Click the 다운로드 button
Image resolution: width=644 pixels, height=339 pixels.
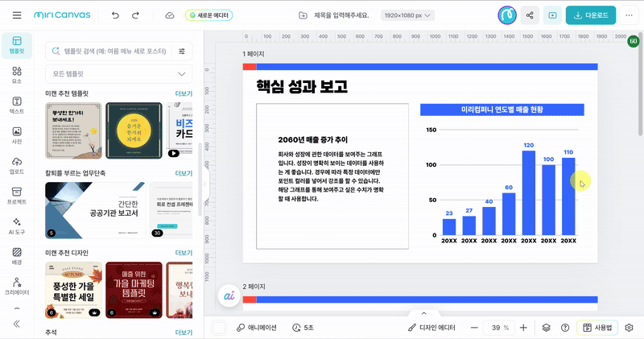[x=590, y=15]
